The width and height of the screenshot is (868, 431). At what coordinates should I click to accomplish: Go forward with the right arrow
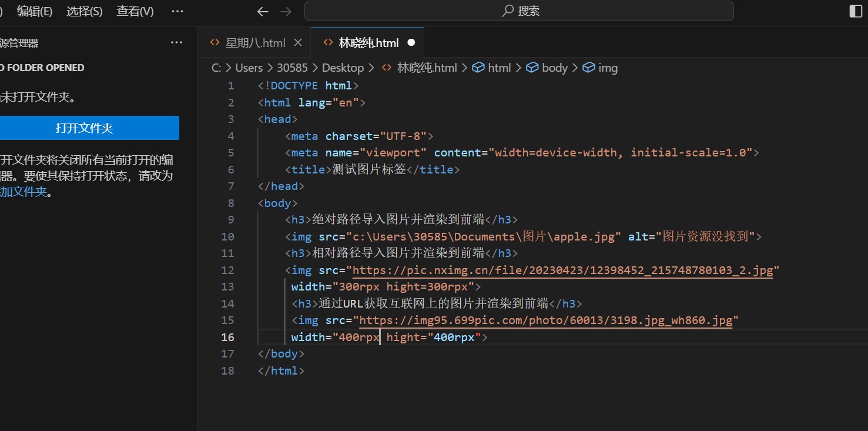[286, 11]
